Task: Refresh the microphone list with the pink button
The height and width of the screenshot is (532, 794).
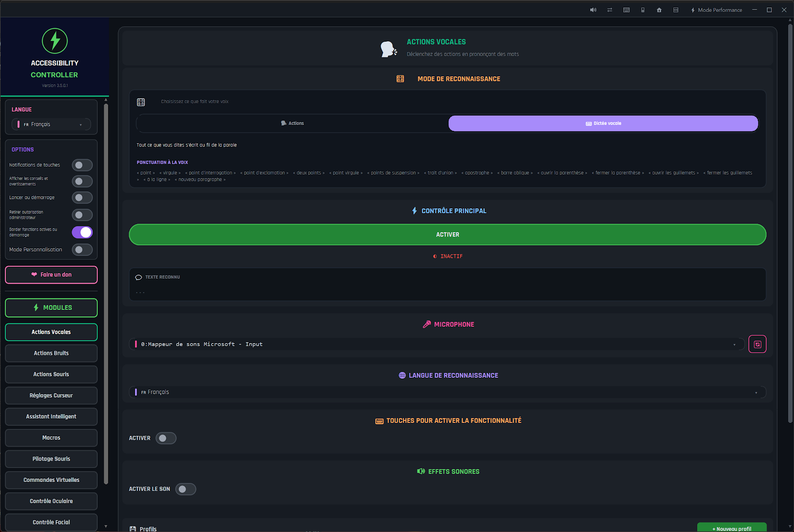Action: click(x=757, y=344)
